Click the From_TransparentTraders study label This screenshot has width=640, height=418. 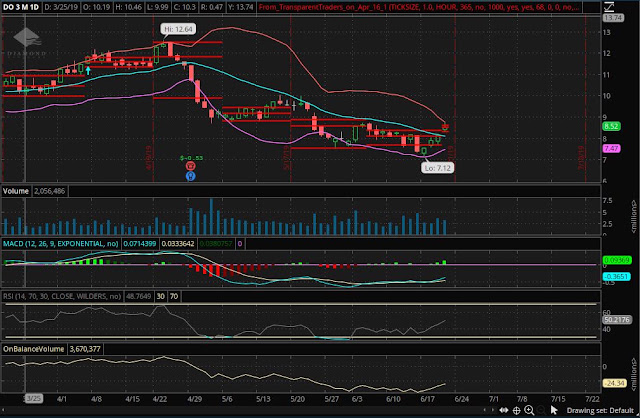pos(418,7)
